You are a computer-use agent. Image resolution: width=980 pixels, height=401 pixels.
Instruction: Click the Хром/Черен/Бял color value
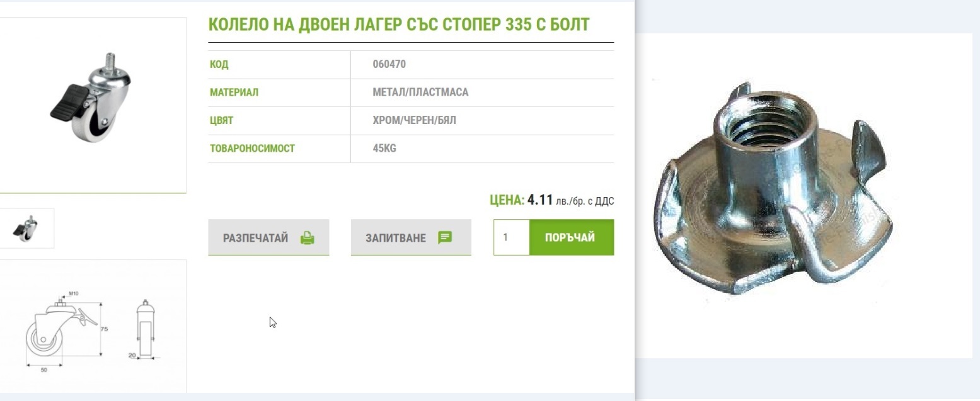pos(414,120)
